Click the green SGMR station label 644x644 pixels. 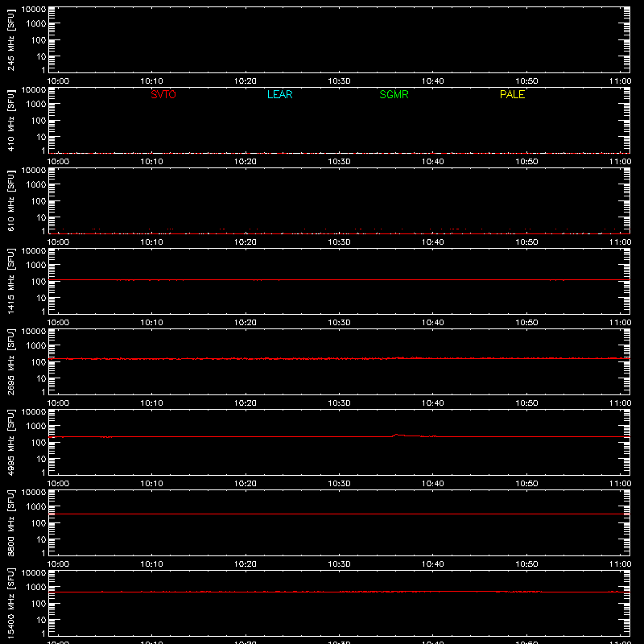(394, 94)
